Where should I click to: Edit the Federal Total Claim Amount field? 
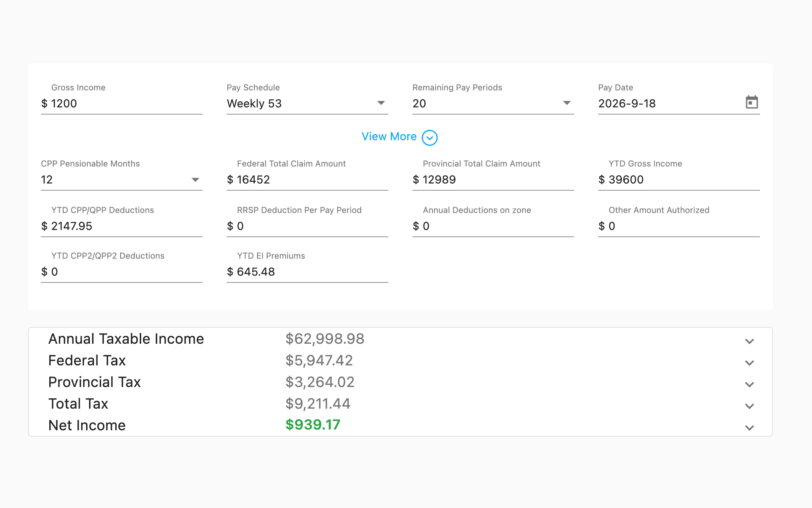[307, 179]
